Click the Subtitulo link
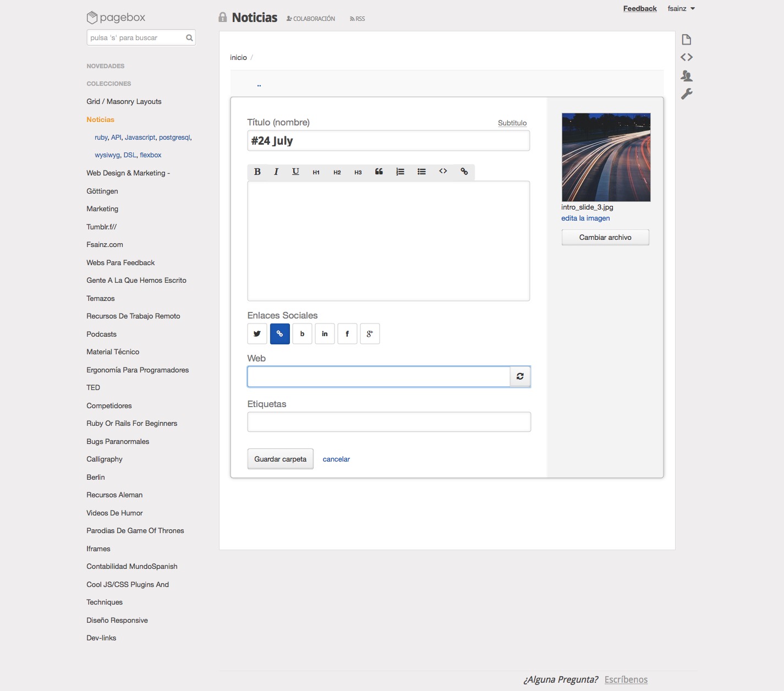Viewport: 784px width, 691px height. coord(512,123)
